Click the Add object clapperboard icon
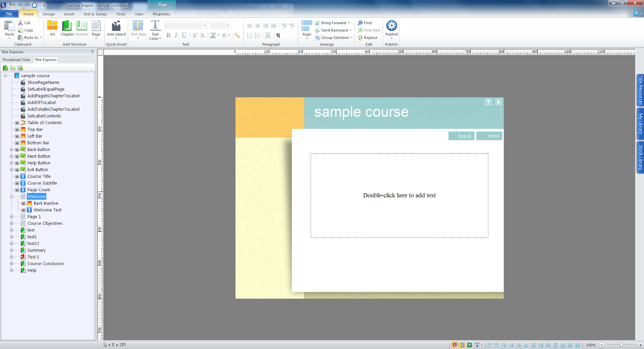The height and width of the screenshot is (349, 644). (116, 26)
